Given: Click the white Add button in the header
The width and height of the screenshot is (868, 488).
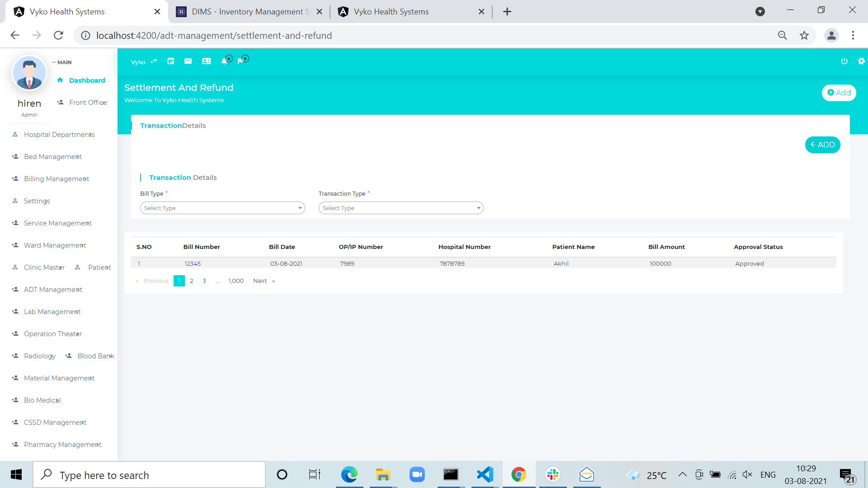Looking at the screenshot, I should [x=839, y=93].
